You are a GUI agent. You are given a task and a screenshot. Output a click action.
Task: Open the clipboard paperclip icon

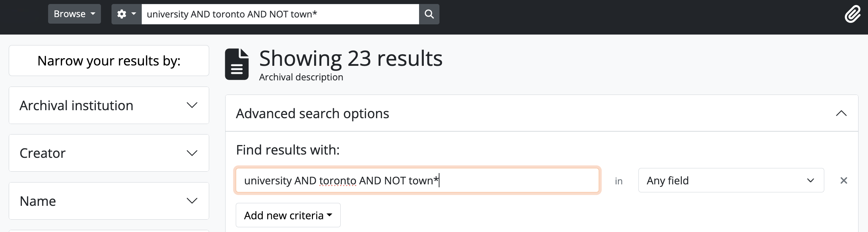pyautogui.click(x=852, y=14)
